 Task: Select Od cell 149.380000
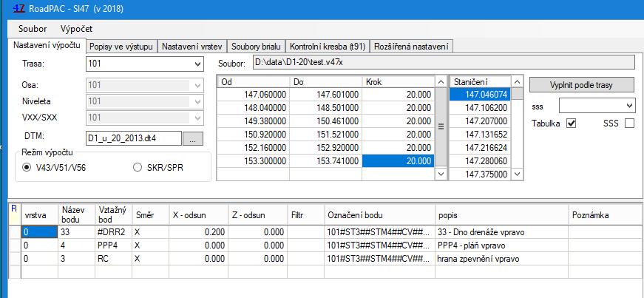pyautogui.click(x=253, y=121)
